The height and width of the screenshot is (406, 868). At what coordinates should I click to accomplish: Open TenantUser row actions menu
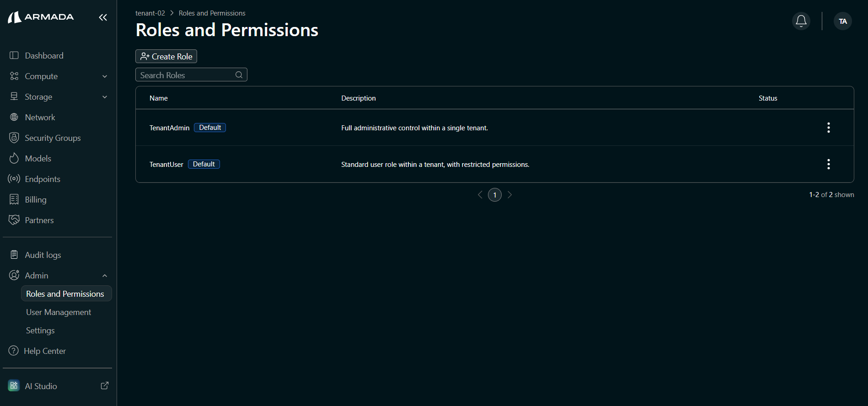(828, 164)
